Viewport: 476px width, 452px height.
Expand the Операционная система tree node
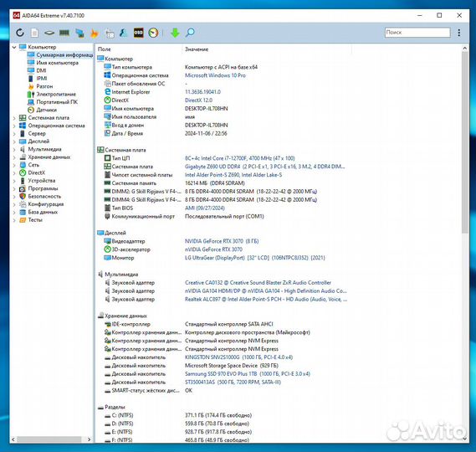coord(14,126)
